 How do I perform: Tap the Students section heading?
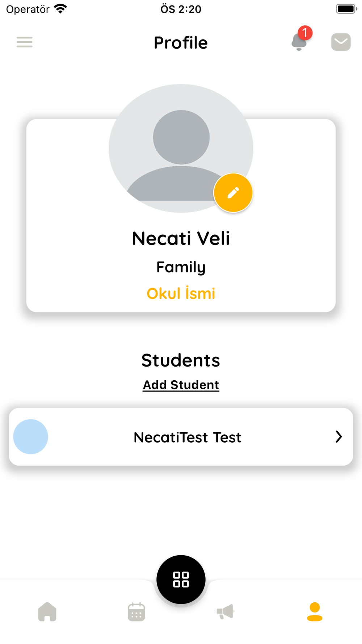click(x=181, y=360)
